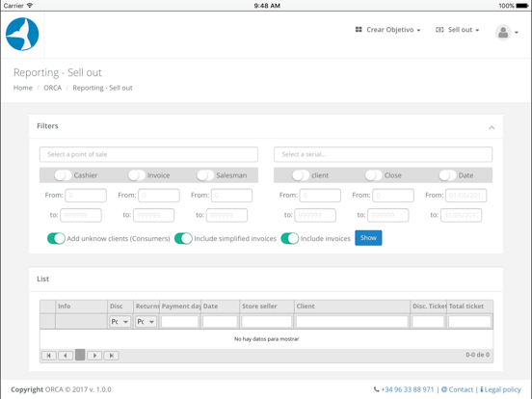Disable Include invoices switch

click(x=290, y=238)
